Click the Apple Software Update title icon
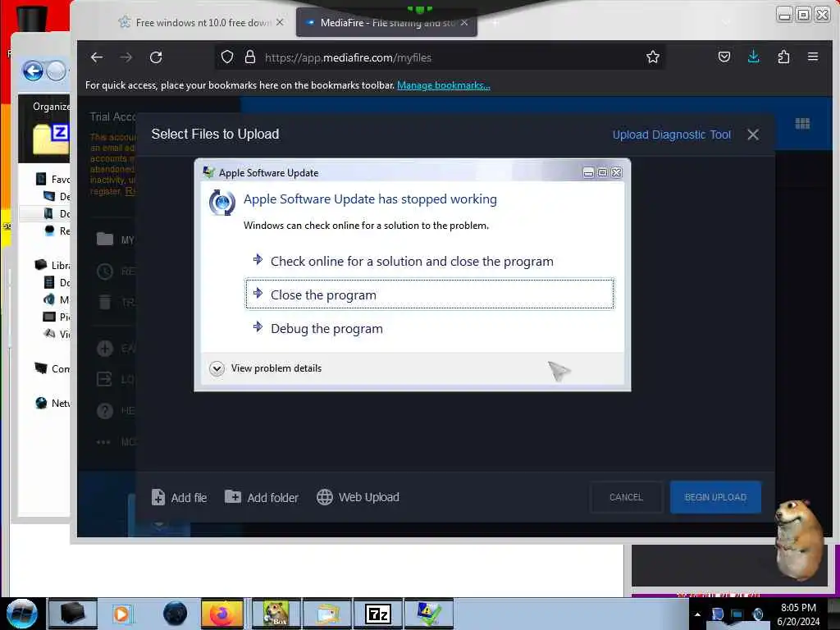The width and height of the screenshot is (840, 630). (209, 172)
